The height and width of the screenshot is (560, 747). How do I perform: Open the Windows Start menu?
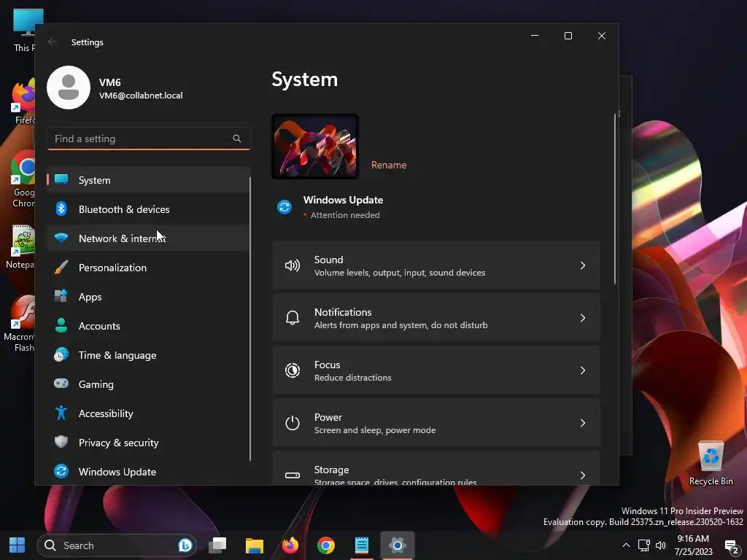(x=18, y=545)
